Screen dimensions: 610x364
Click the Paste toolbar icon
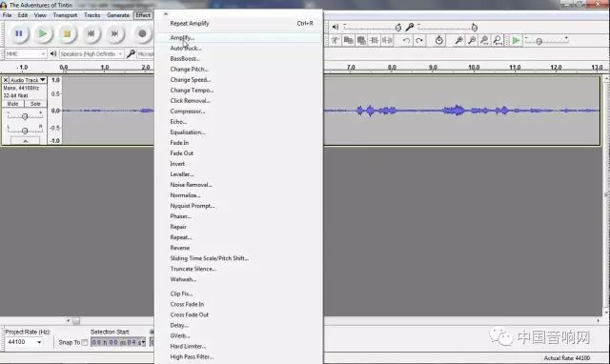[361, 40]
